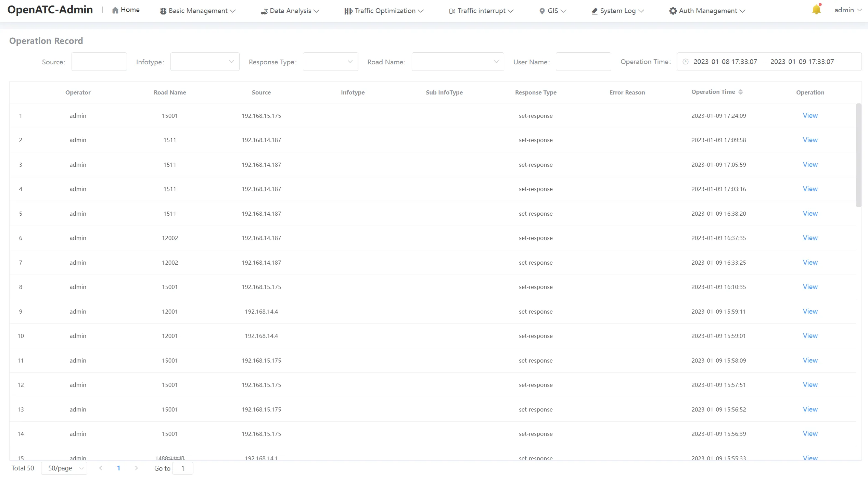Click the table's vertical scrollbar
This screenshot has width=868, height=480.
click(x=858, y=155)
